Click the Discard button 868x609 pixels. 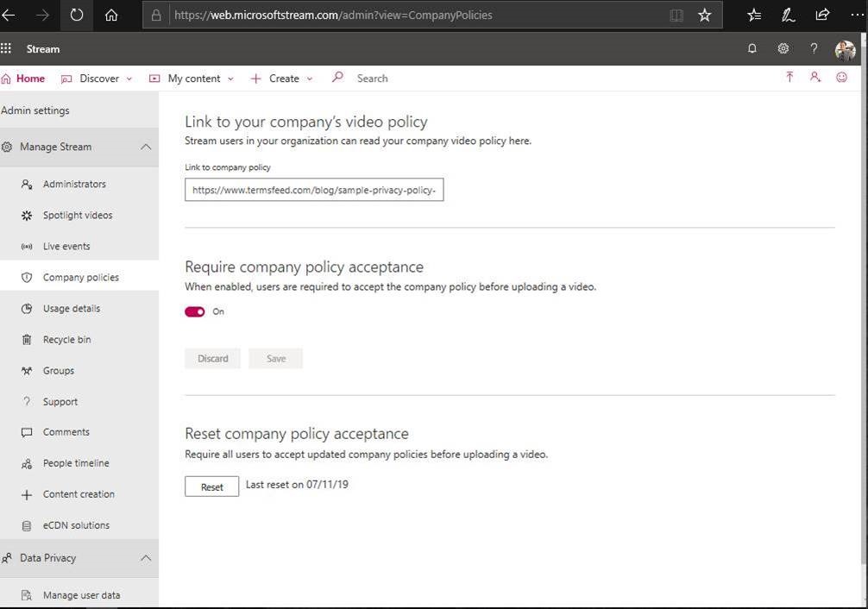(212, 359)
